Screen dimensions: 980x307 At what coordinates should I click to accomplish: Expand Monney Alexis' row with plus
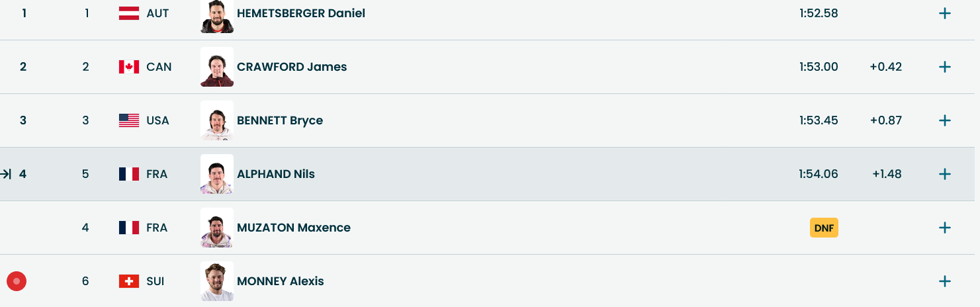click(945, 281)
